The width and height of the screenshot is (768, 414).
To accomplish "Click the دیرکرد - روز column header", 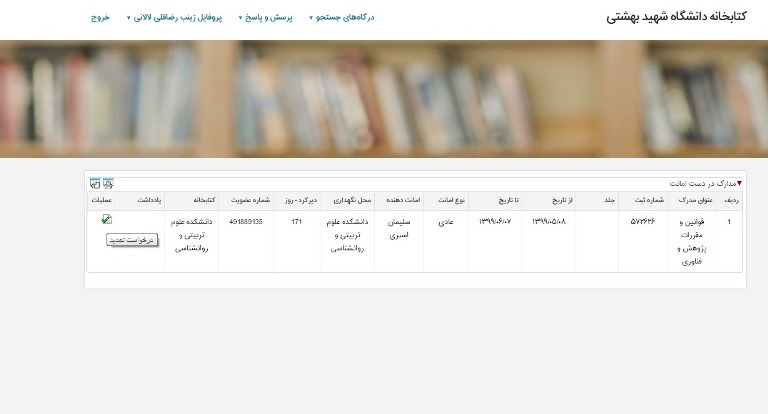I will (x=297, y=199).
